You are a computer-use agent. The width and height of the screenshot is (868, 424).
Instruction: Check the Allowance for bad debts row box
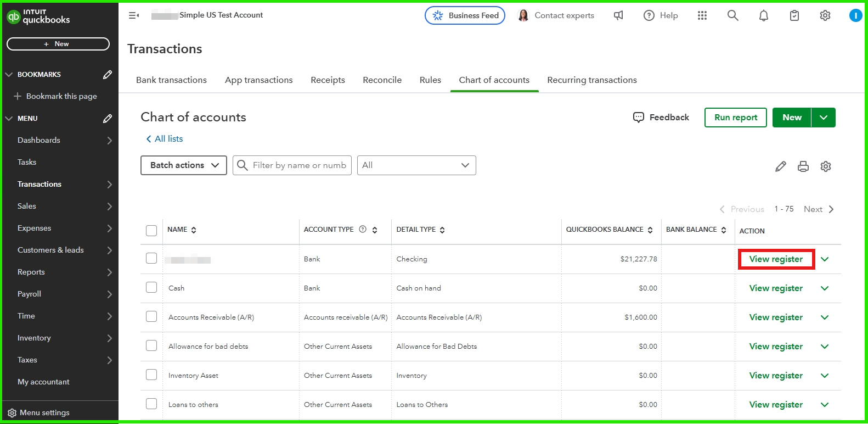tap(151, 345)
